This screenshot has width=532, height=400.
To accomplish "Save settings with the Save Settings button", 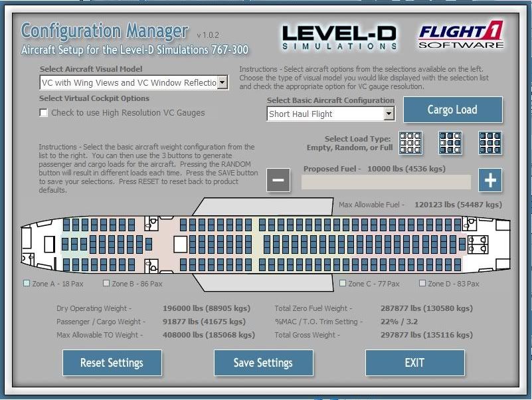I will click(x=263, y=363).
